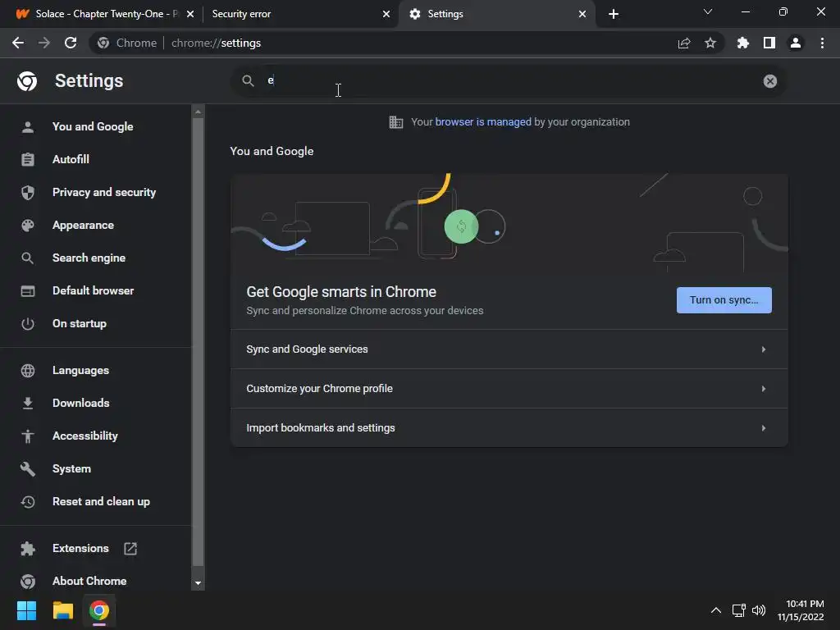Click the external link icon beside Extensions

click(130, 549)
